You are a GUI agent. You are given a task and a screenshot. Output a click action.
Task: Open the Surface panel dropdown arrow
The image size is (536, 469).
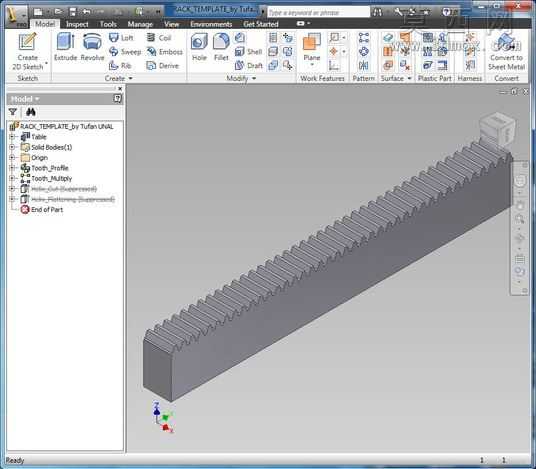[409, 78]
